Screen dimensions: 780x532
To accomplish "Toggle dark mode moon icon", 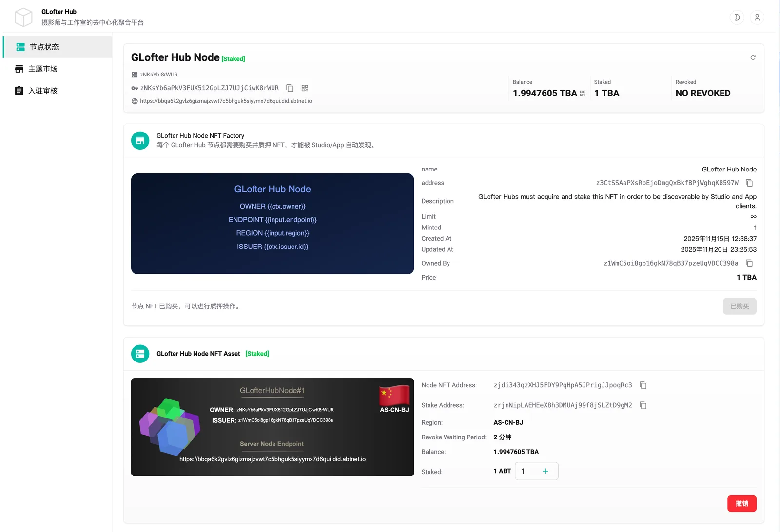I will pos(737,18).
